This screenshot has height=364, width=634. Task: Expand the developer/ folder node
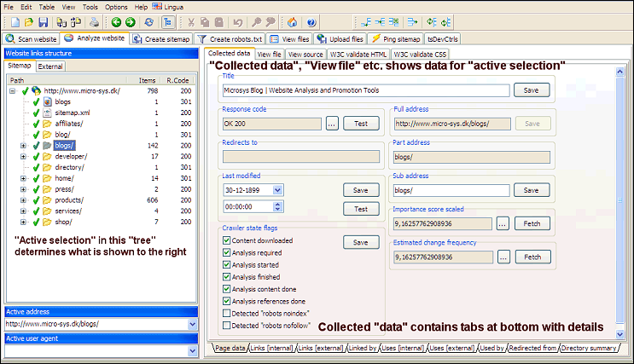[x=23, y=156]
